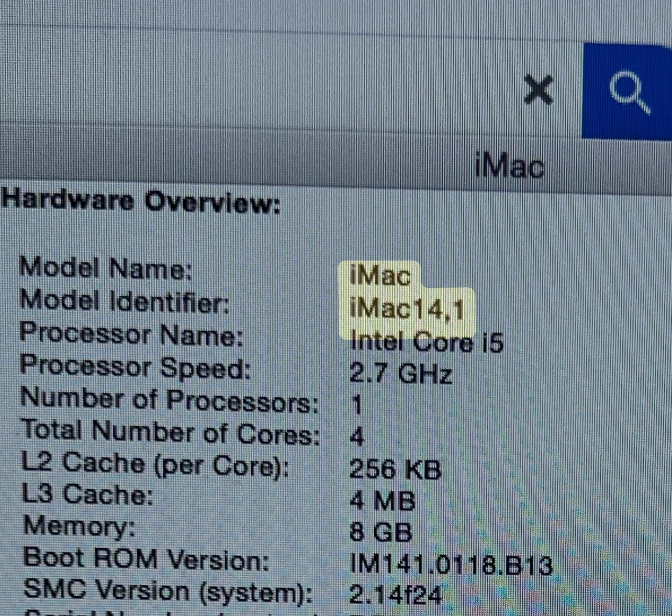Select the cores value 4

pyautogui.click(x=357, y=436)
